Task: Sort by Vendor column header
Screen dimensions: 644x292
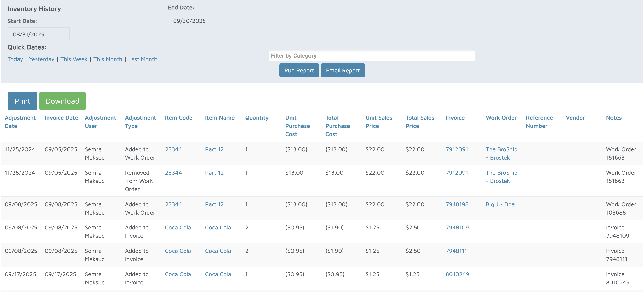Action: pos(575,118)
